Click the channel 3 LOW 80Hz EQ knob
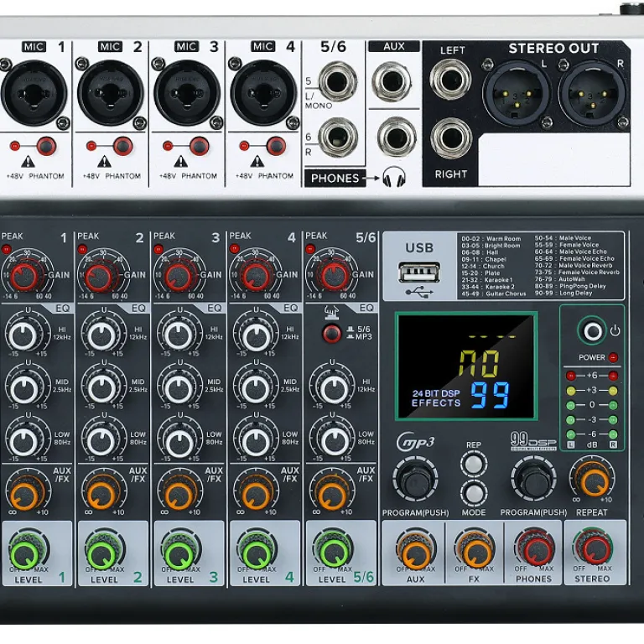Image resolution: width=644 pixels, height=644 pixels. [x=179, y=442]
